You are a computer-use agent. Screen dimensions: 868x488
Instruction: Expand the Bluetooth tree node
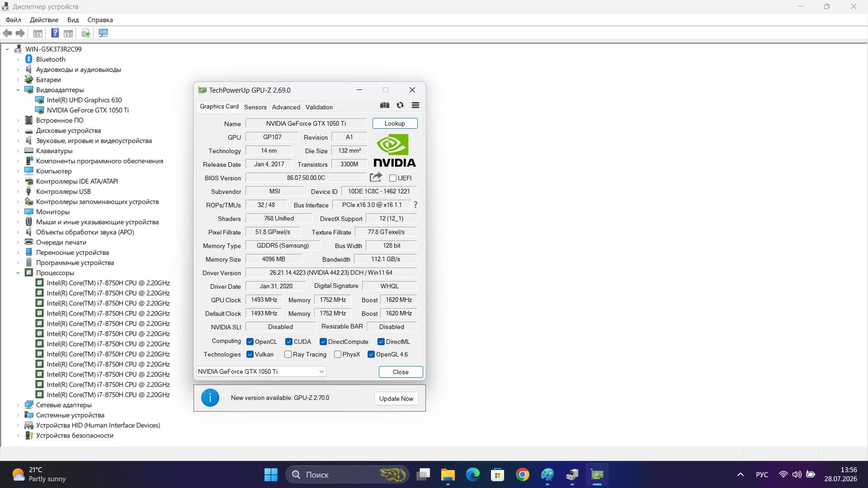coord(18,59)
